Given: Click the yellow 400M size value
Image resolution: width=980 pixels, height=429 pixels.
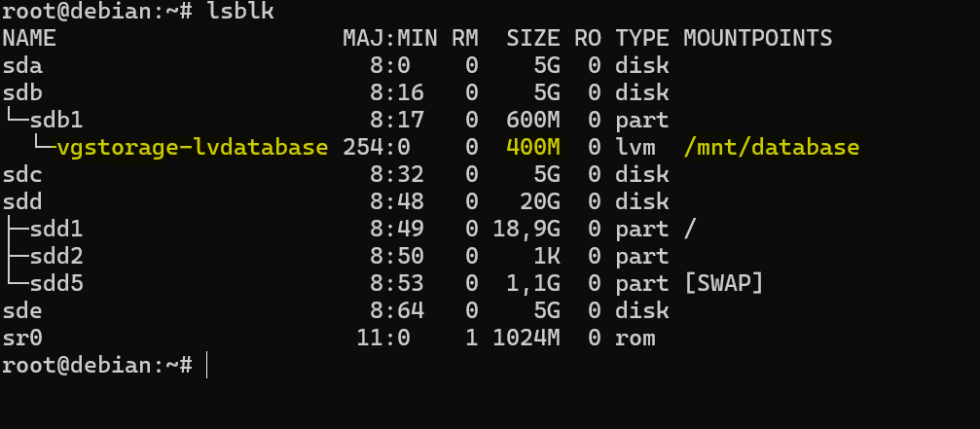Looking at the screenshot, I should pyautogui.click(x=533, y=148).
